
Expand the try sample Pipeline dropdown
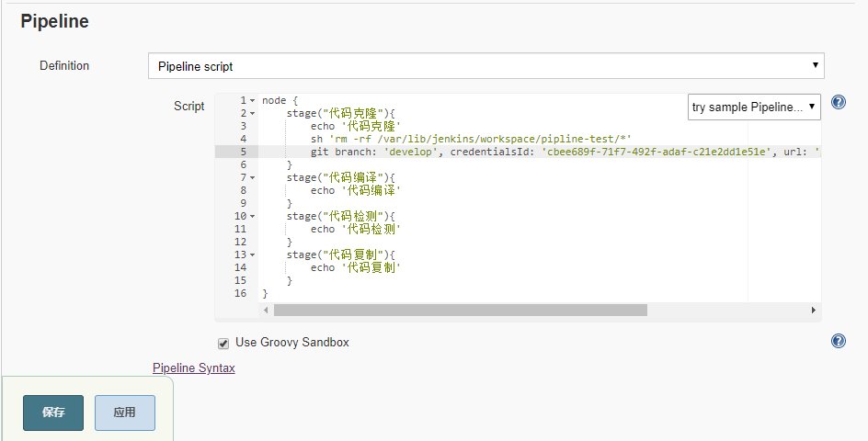(754, 107)
